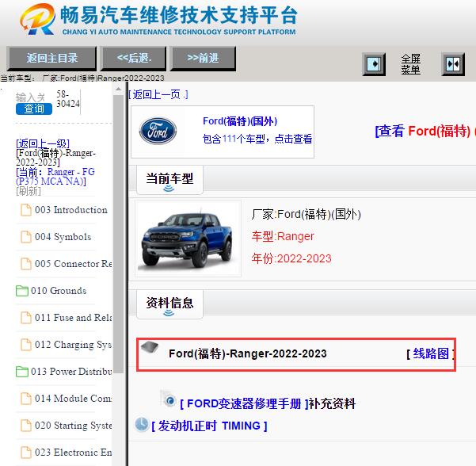The image size is (476, 466).
Task: Open the 003 Introduction document
Action: [70, 210]
